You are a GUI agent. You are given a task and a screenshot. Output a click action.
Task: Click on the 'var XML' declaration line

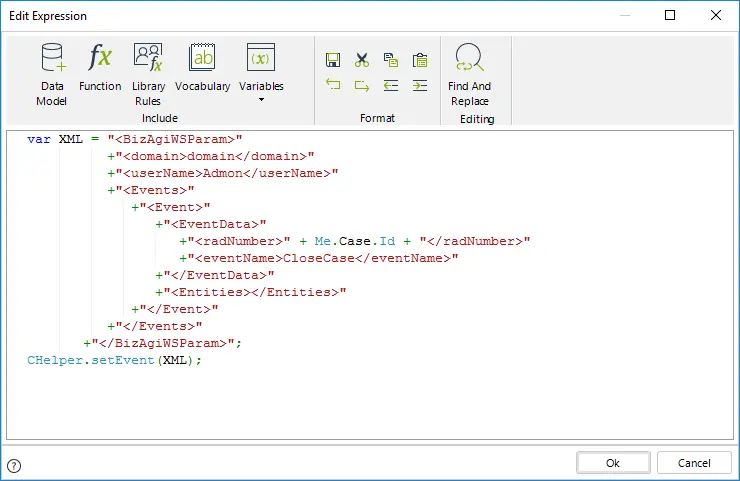[135, 139]
